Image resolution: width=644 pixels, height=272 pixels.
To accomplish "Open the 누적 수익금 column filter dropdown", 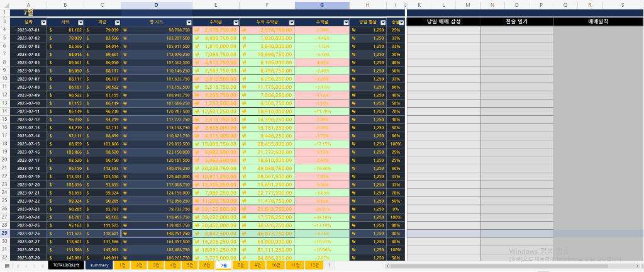I will [291, 23].
